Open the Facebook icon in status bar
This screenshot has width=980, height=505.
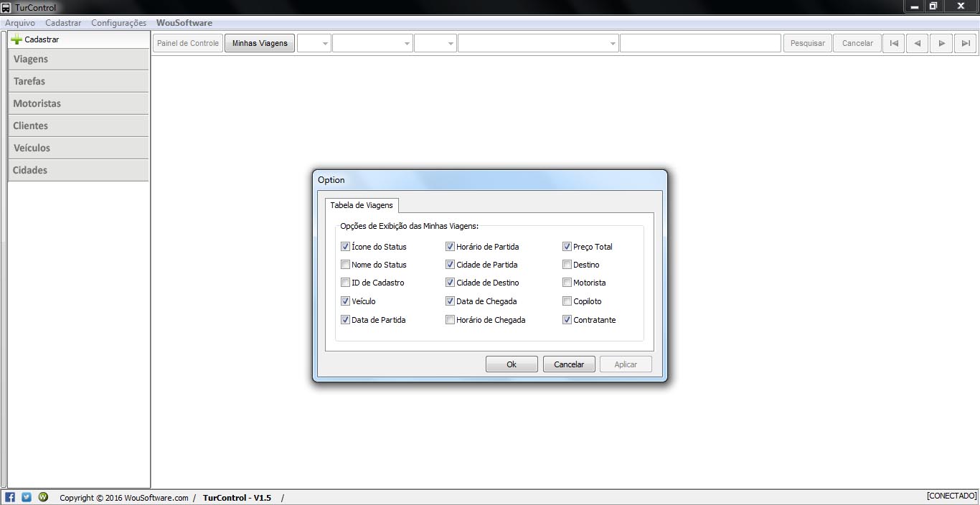tap(10, 497)
